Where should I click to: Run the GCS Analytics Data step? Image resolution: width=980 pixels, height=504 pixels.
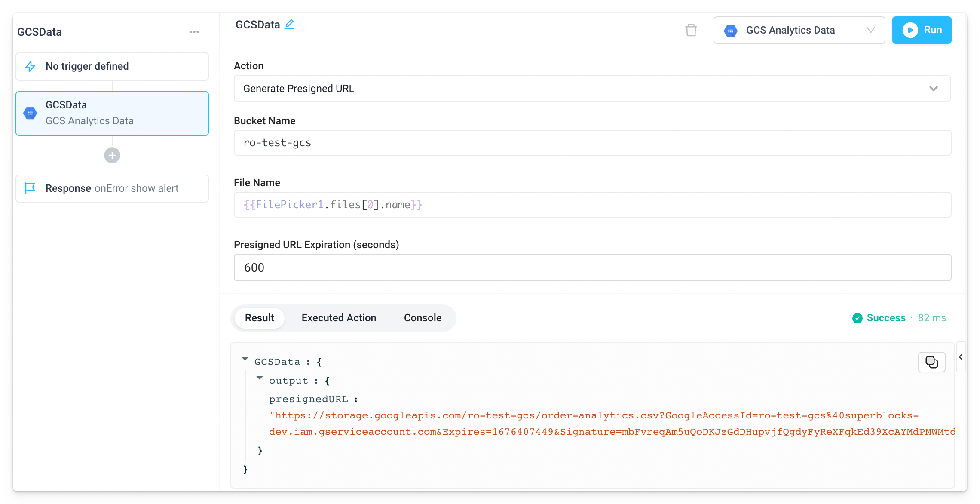pyautogui.click(x=922, y=30)
